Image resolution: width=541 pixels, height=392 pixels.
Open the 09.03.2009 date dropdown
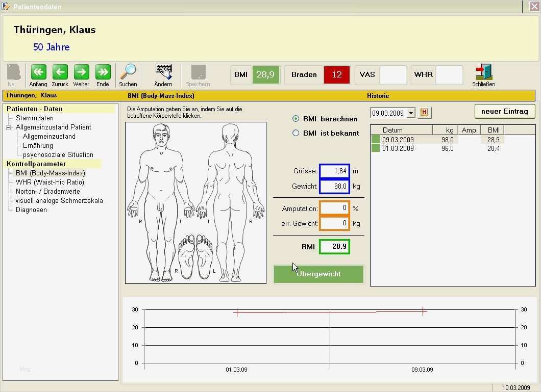click(411, 113)
